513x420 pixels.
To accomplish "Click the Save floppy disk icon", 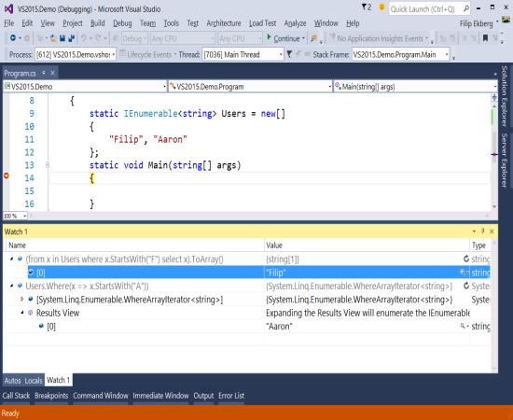I will click(62, 38).
